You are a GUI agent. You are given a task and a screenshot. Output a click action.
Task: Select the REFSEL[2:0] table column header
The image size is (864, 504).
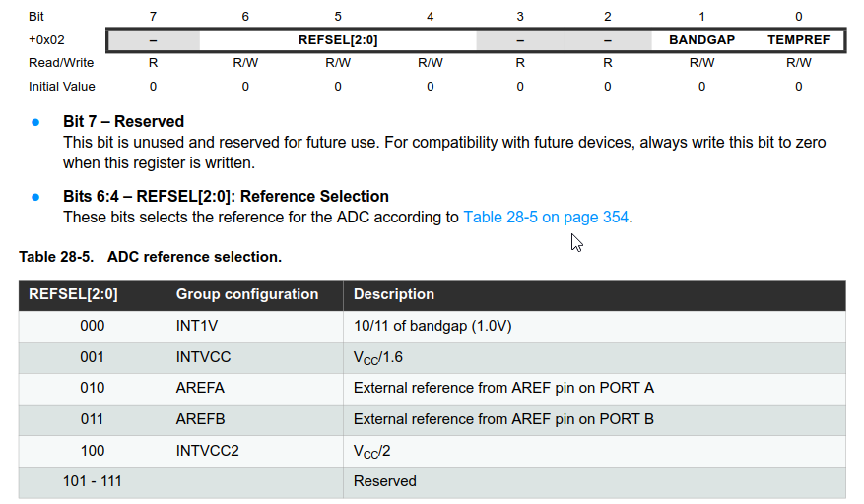click(92, 294)
